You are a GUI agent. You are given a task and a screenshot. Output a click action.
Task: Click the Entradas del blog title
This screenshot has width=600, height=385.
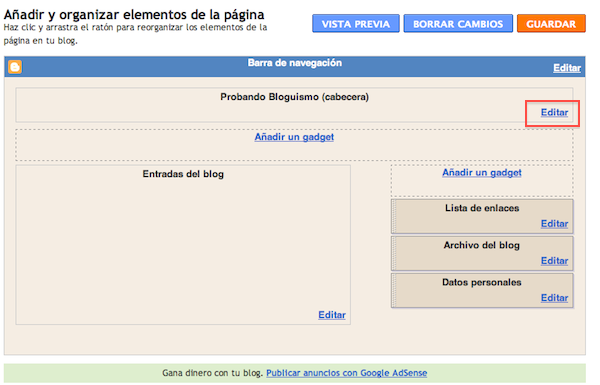point(183,174)
